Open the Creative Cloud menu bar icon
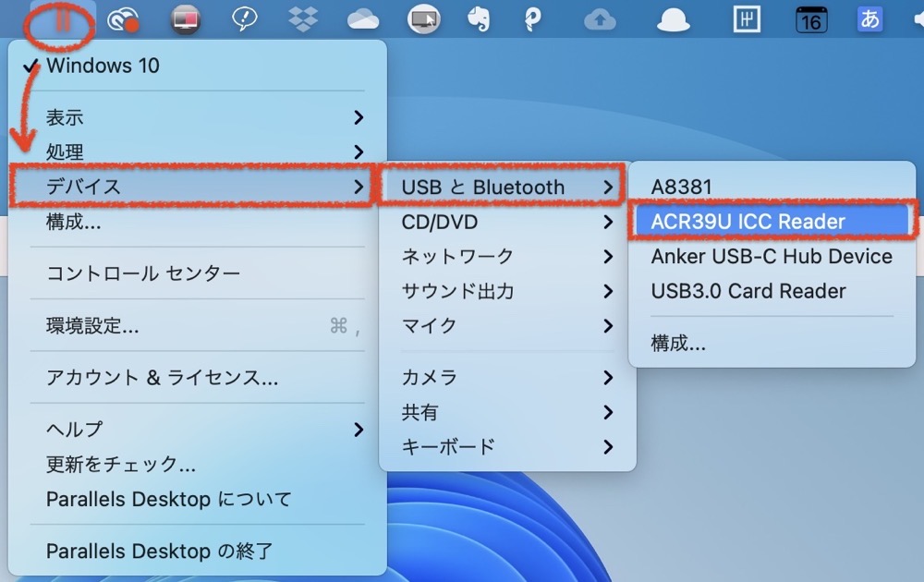Viewport: 924px width, 582px height. click(123, 20)
